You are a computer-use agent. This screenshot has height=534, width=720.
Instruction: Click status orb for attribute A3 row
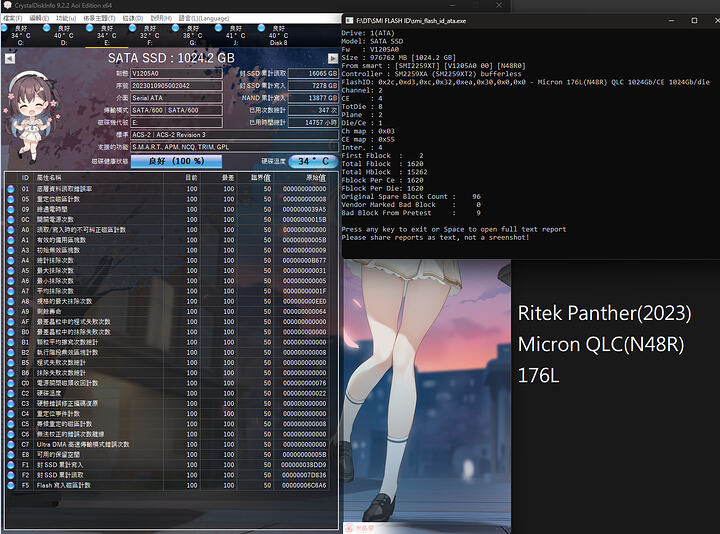click(x=11, y=250)
